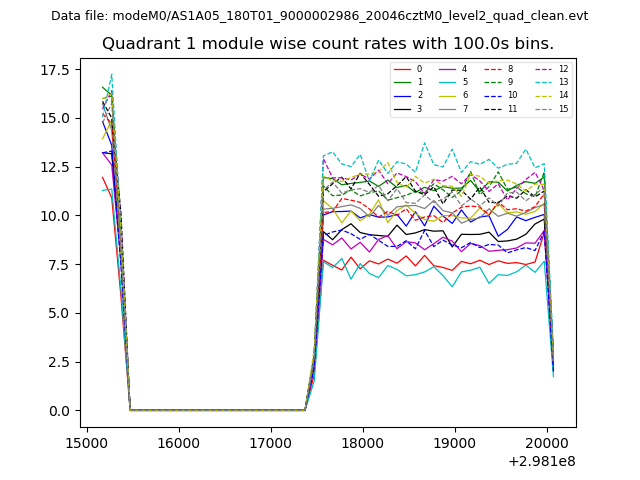
Task: Click the 10.0 tick label on y-axis
Action: (x=57, y=216)
